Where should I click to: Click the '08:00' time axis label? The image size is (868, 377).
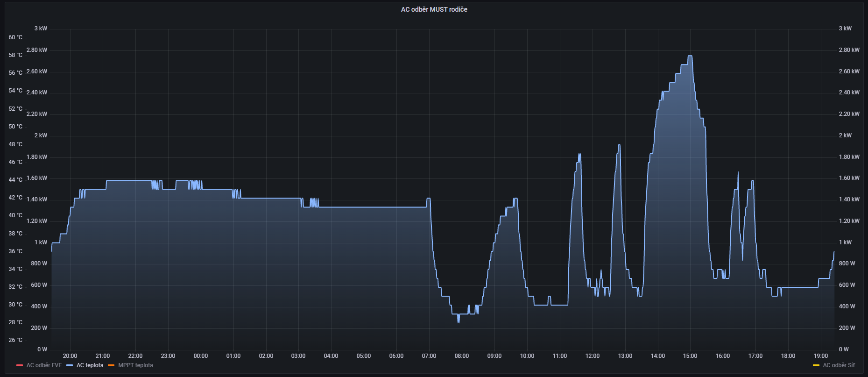pyautogui.click(x=462, y=356)
